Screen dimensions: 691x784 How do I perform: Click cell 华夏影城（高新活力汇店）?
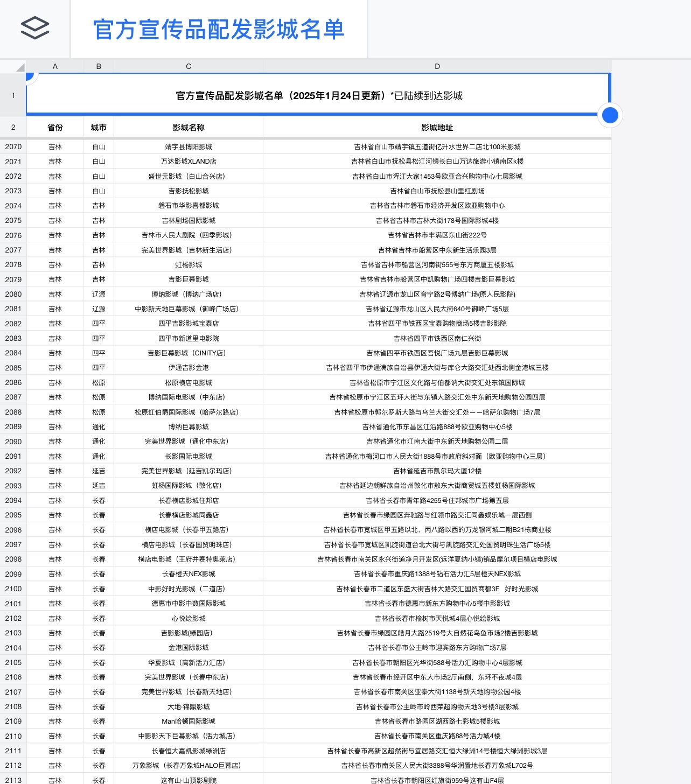tap(189, 662)
